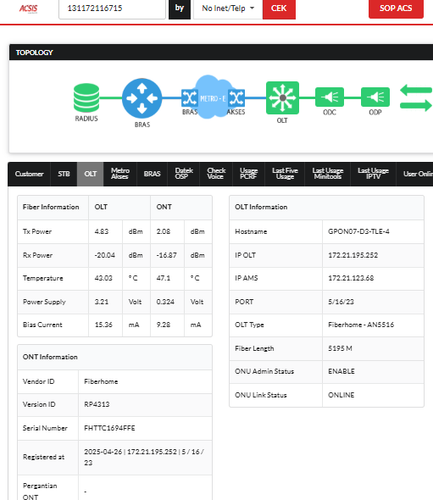433x500 pixels.
Task: Click the ACSIS logo
Action: coord(28,8)
